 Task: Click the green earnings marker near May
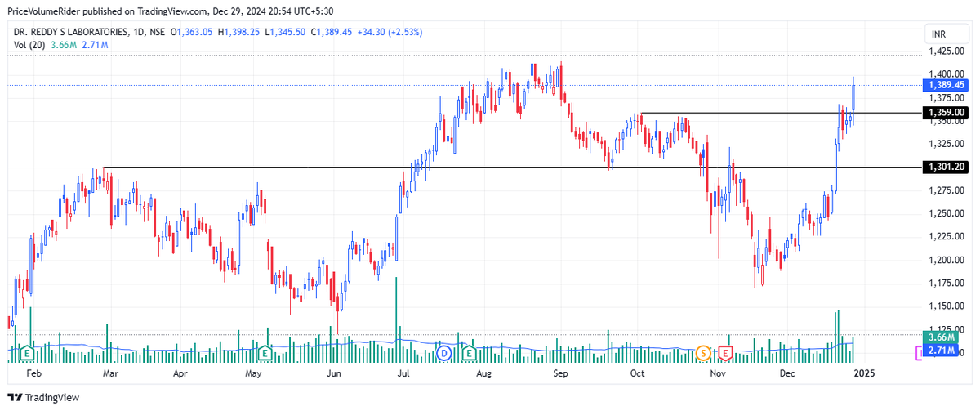[265, 353]
